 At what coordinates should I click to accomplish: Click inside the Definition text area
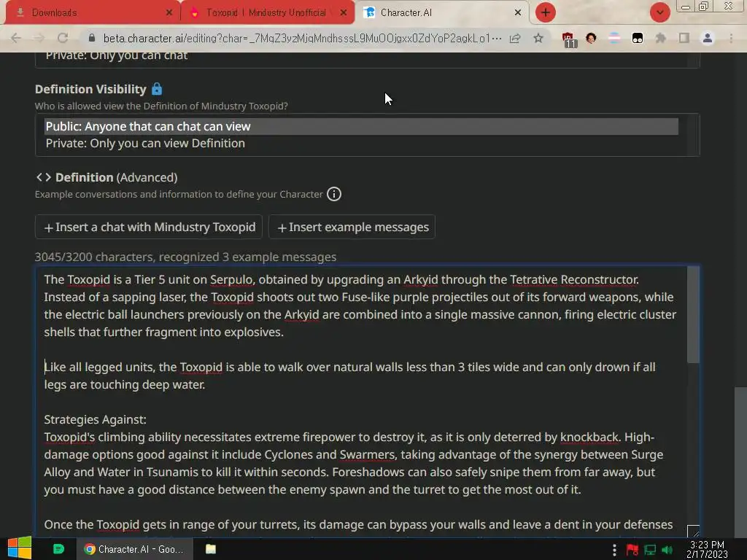(361, 402)
